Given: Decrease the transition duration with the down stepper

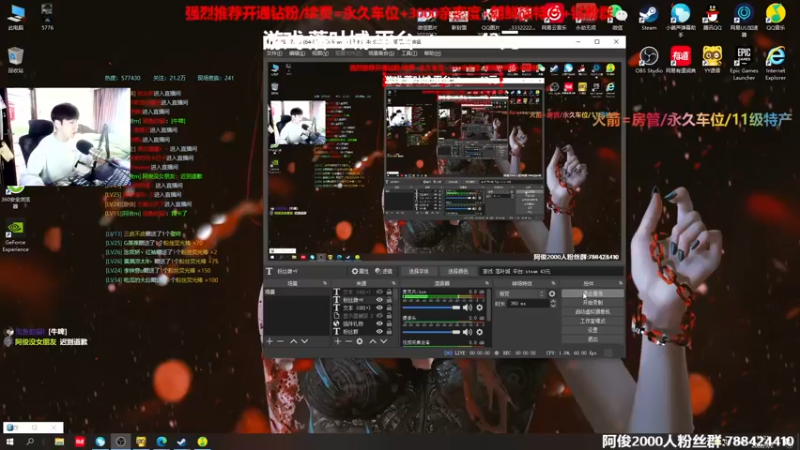Looking at the screenshot, I should 553,306.
